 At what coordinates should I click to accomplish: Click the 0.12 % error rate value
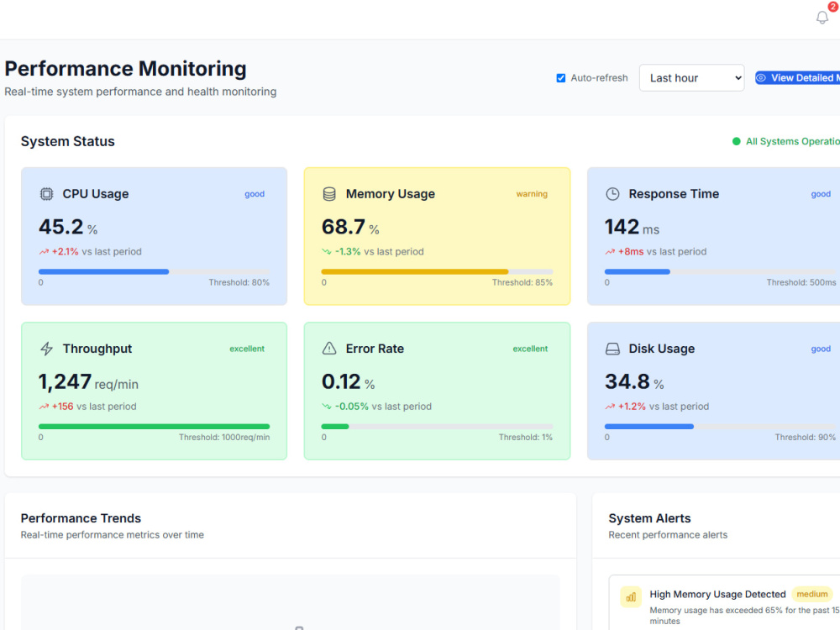point(349,382)
